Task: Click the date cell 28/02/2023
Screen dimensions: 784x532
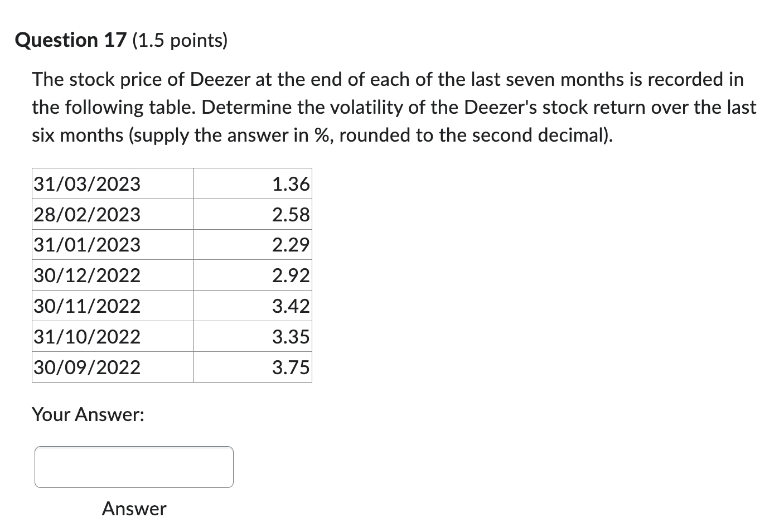Action: (86, 214)
